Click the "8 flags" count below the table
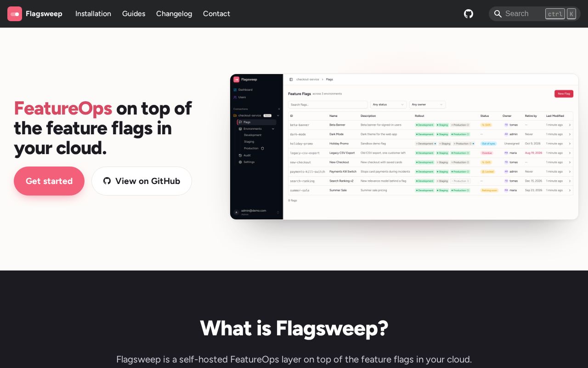588x368 pixels. click(x=293, y=201)
